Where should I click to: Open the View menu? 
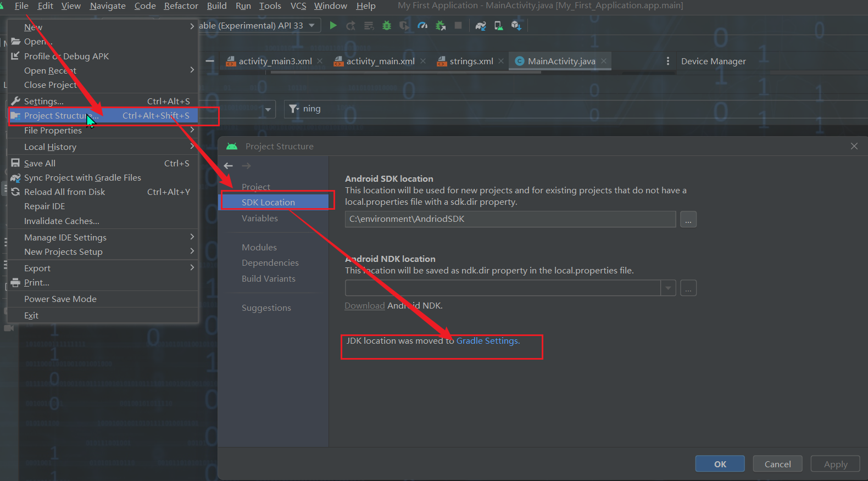click(71, 5)
